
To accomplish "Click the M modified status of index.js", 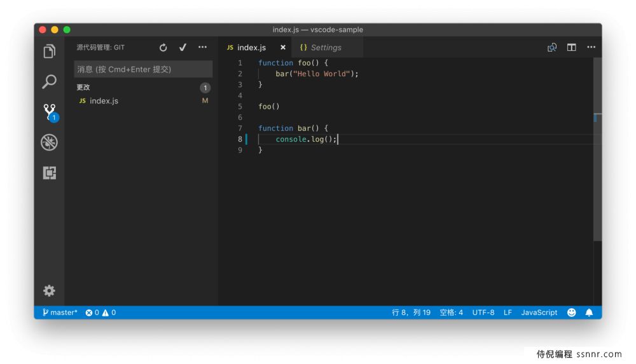I will 205,100.
